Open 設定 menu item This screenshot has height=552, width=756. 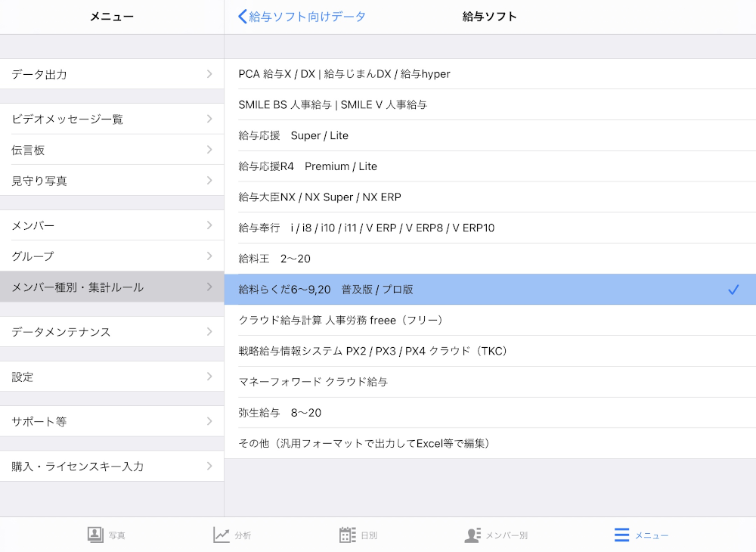click(x=112, y=377)
